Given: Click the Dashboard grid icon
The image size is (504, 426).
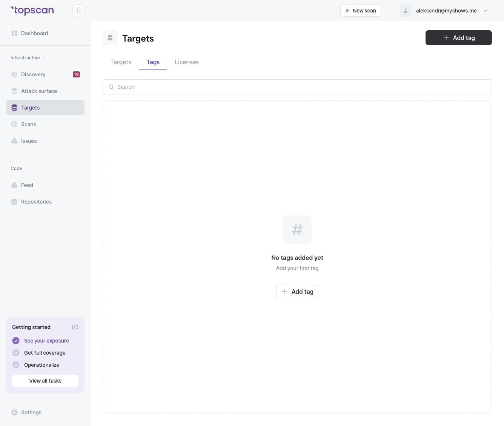Looking at the screenshot, I should (x=14, y=33).
